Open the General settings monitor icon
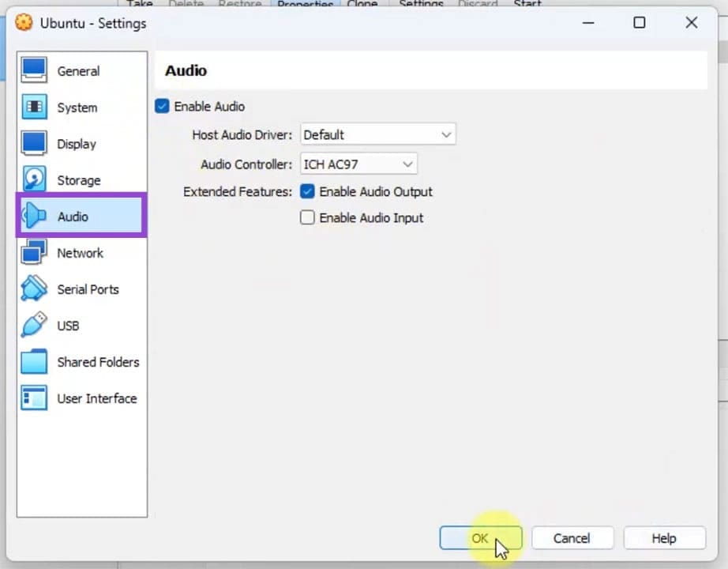The image size is (728, 569). (34, 70)
